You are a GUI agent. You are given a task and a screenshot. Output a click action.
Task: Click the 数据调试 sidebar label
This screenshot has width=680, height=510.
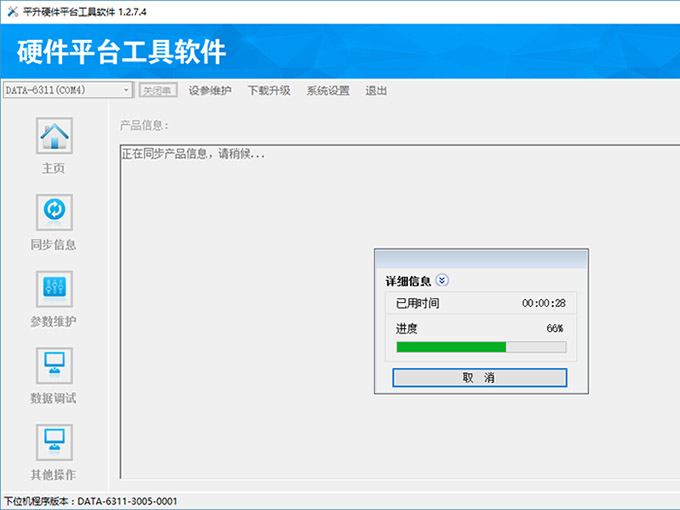pyautogui.click(x=53, y=398)
